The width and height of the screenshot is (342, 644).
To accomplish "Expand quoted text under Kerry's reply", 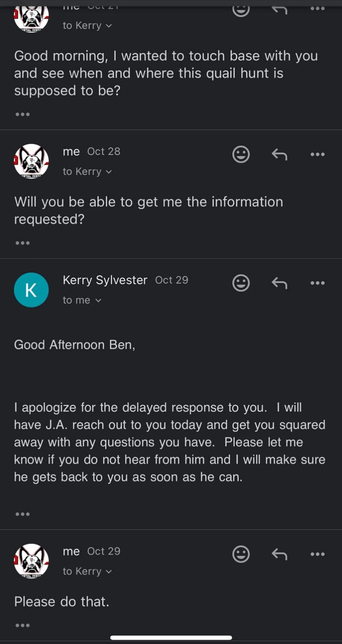I will click(22, 514).
